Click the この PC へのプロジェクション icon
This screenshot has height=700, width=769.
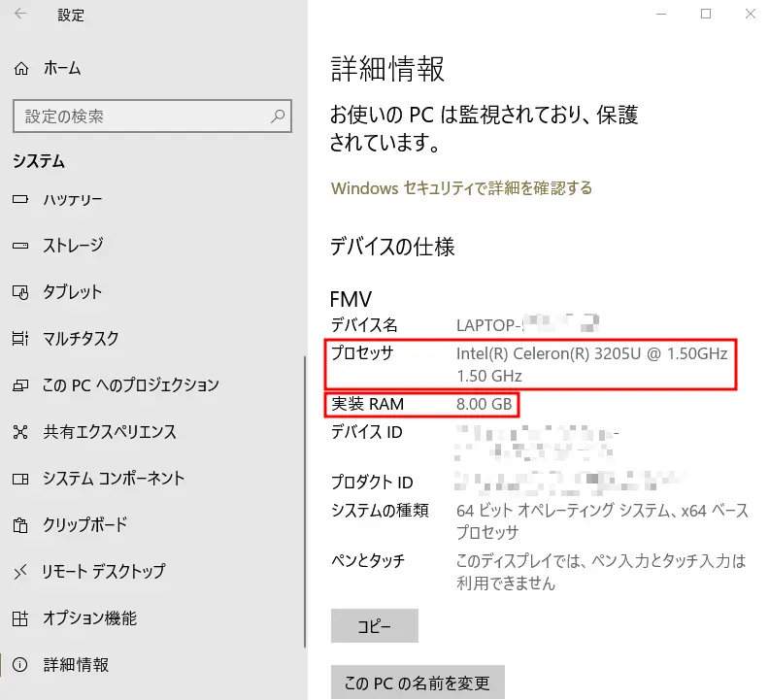click(x=20, y=385)
